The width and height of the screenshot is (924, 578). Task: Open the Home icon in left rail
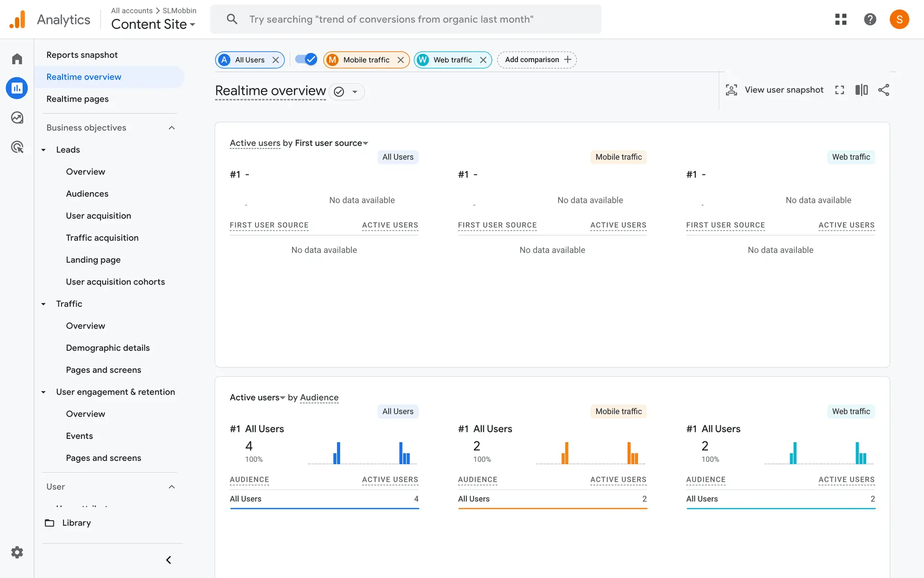(x=17, y=59)
